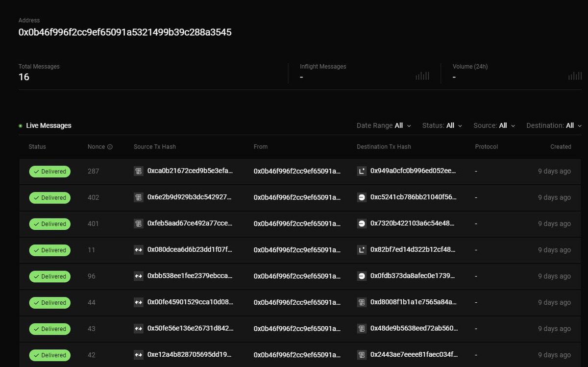Viewport: 588px width, 367px height.
Task: Click the Source Tx Hash column header
Action: [155, 147]
